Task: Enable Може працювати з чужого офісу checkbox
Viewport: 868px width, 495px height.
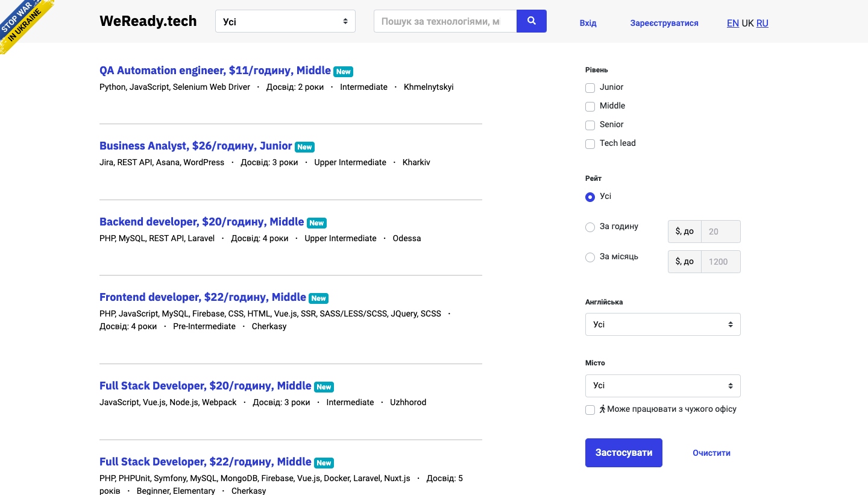Action: click(x=590, y=410)
